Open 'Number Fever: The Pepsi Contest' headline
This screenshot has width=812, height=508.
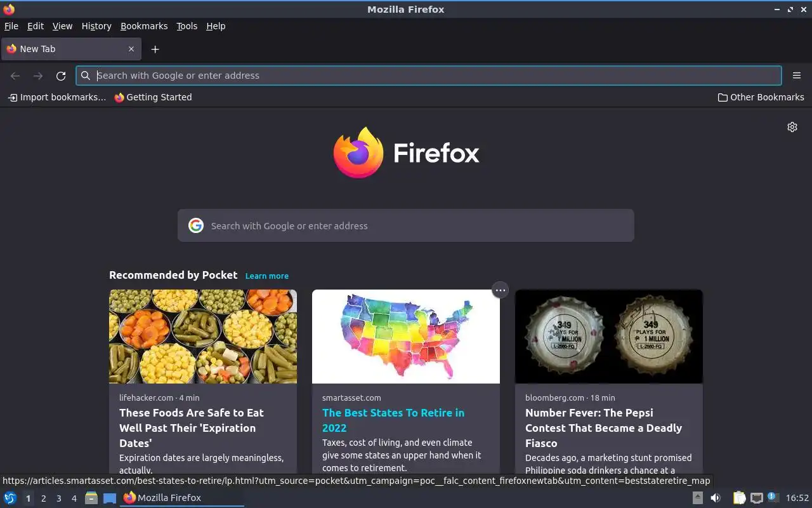pos(603,428)
